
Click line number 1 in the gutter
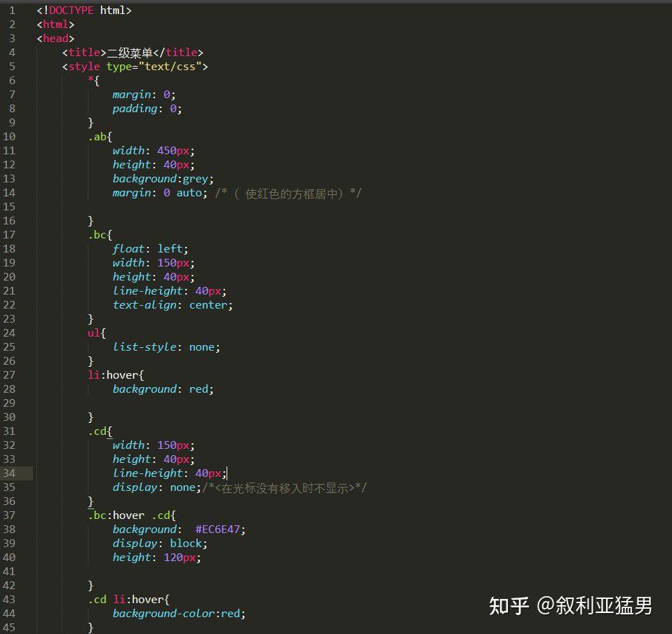10,10
